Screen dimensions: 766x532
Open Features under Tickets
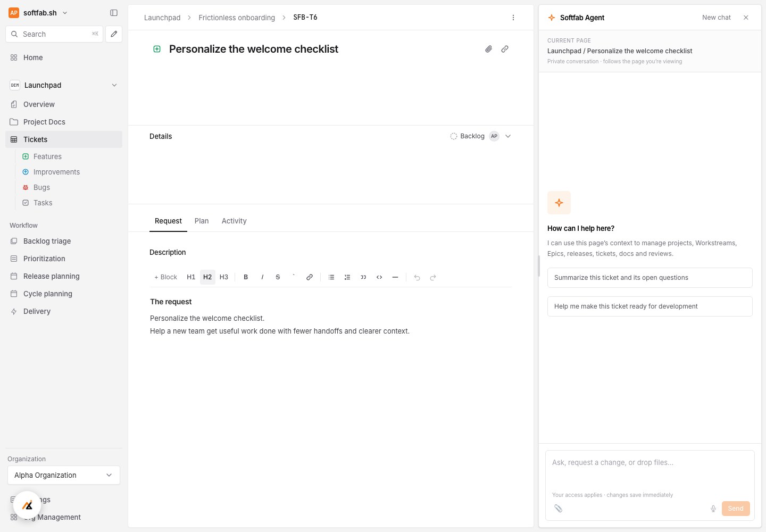[x=47, y=156]
